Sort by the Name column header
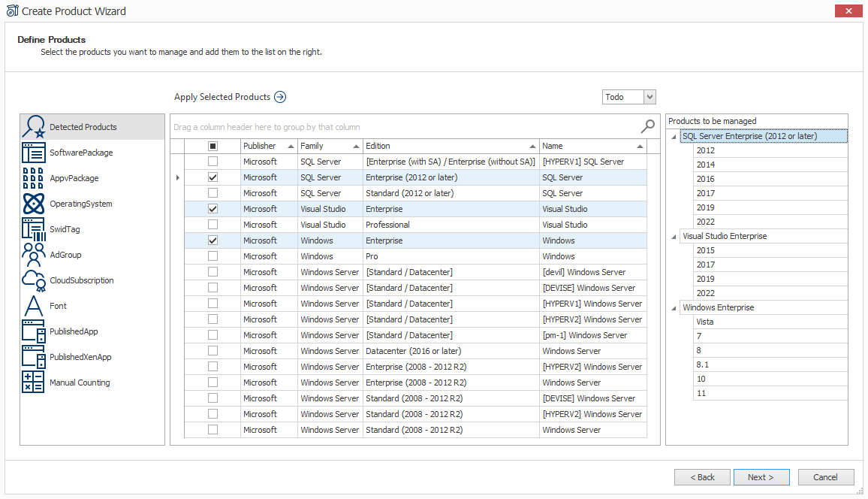Image resolution: width=868 pixels, height=499 pixels. pyautogui.click(x=593, y=146)
